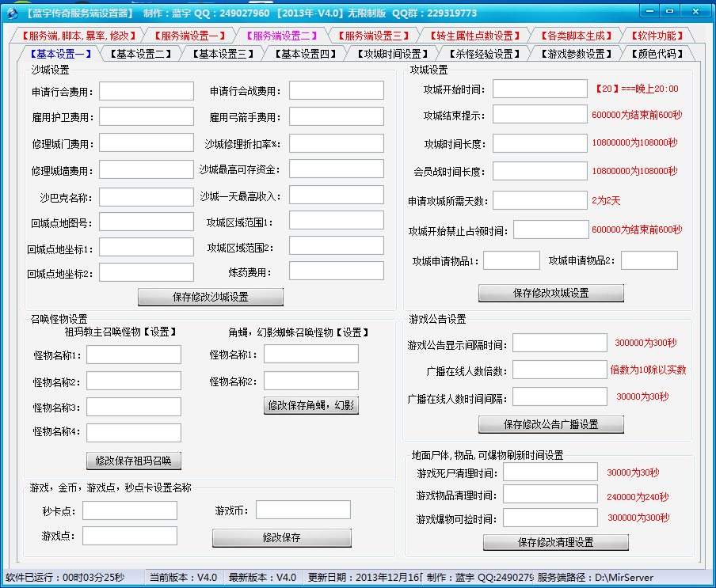The image size is (716, 588).
Task: Focus the 申请行会费用 input field
Action: (147, 91)
